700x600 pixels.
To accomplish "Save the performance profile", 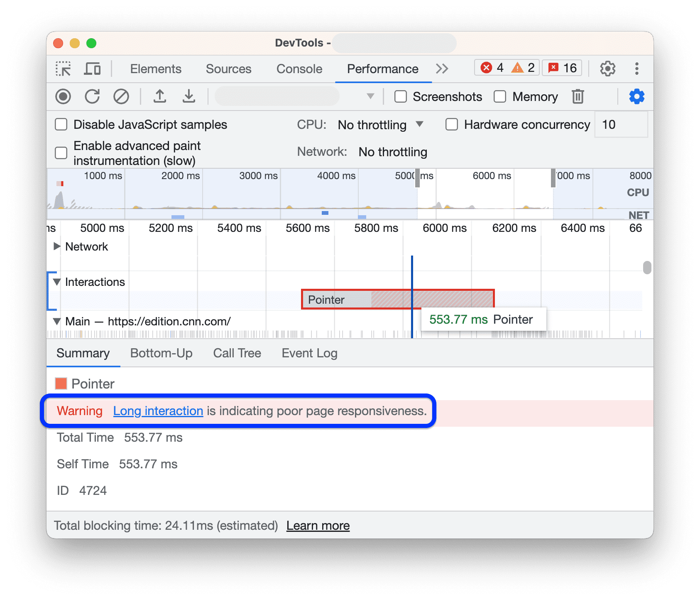I will (x=189, y=96).
